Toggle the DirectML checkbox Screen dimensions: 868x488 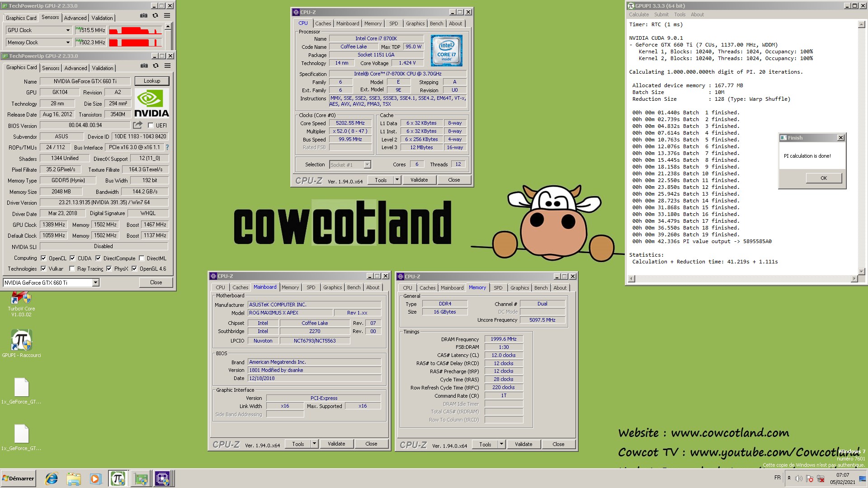(142, 258)
